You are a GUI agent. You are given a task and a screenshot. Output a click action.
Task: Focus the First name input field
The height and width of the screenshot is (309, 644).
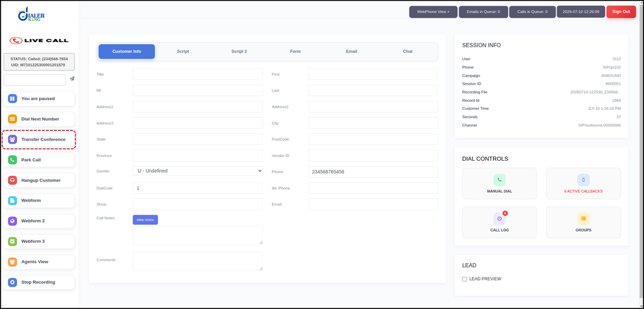pyautogui.click(x=373, y=74)
